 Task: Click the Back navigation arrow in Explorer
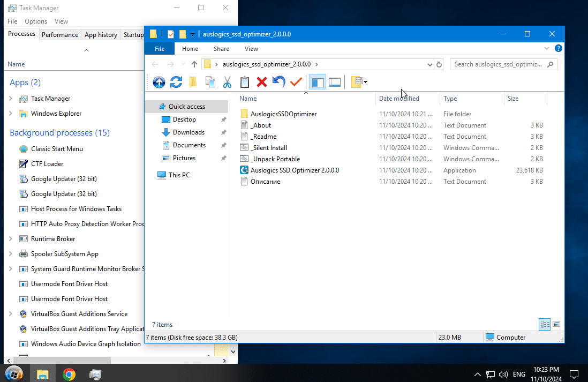pos(155,64)
